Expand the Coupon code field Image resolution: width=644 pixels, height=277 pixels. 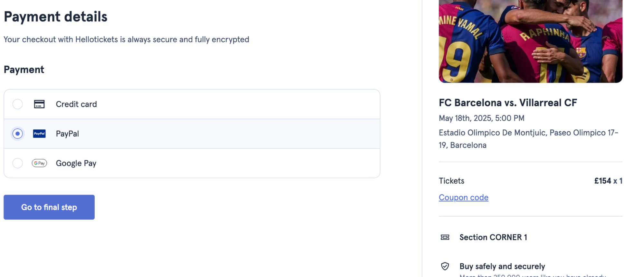(x=463, y=197)
